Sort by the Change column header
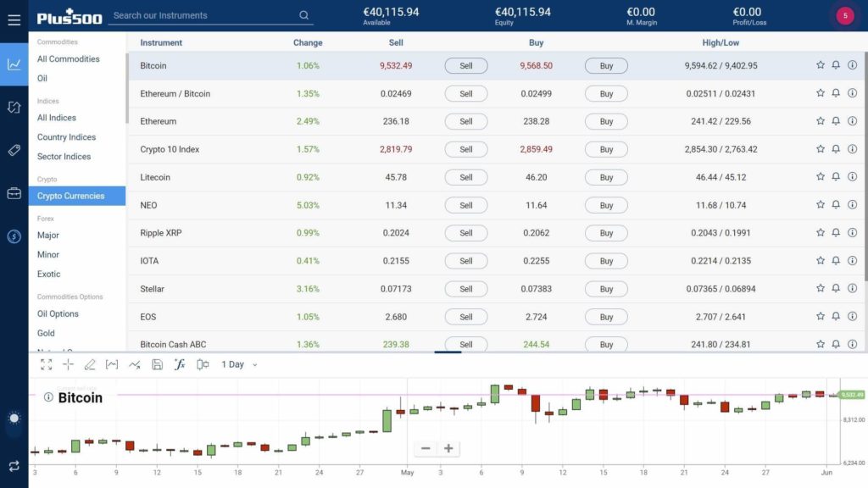Image resolution: width=868 pixels, height=488 pixels. click(x=308, y=42)
